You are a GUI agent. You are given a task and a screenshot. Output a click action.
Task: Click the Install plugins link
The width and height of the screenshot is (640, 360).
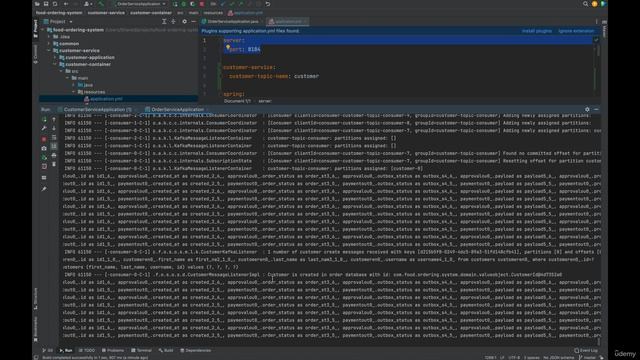(x=537, y=31)
